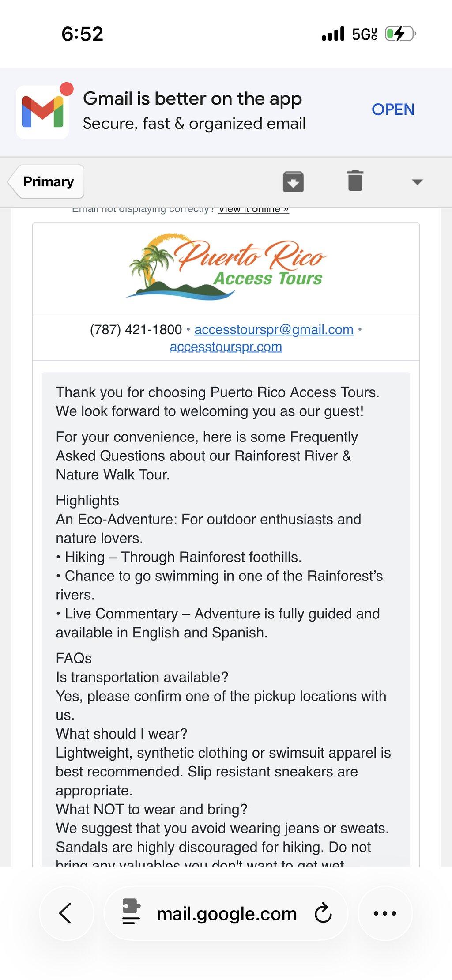The height and width of the screenshot is (980, 452).
Task: Open the Gmail app via OPEN
Action: 393,109
